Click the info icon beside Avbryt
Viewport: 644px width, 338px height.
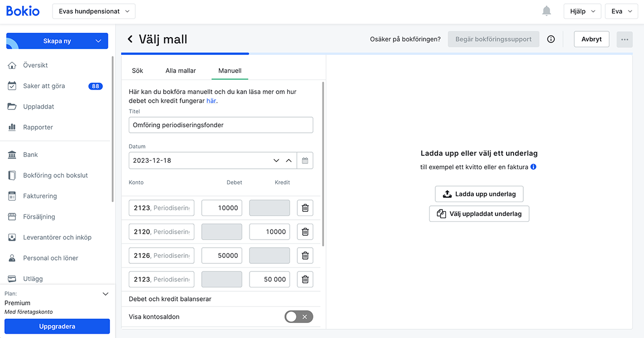click(551, 39)
